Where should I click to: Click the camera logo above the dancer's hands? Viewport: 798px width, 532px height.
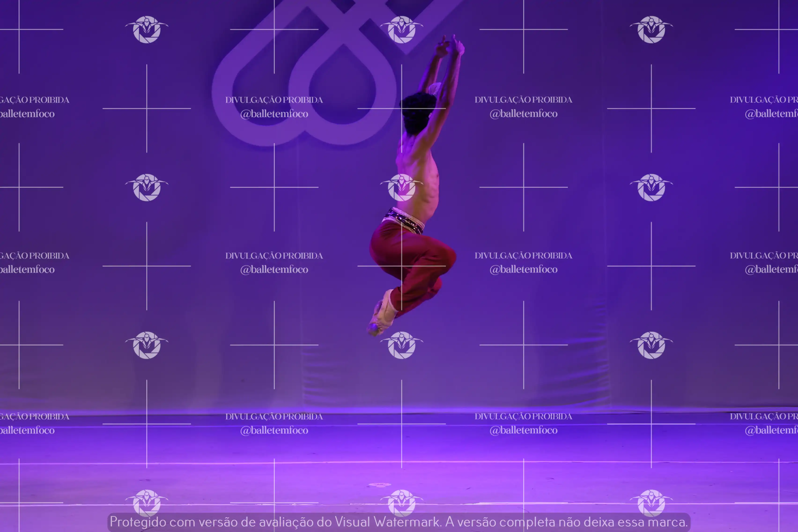pos(401,30)
